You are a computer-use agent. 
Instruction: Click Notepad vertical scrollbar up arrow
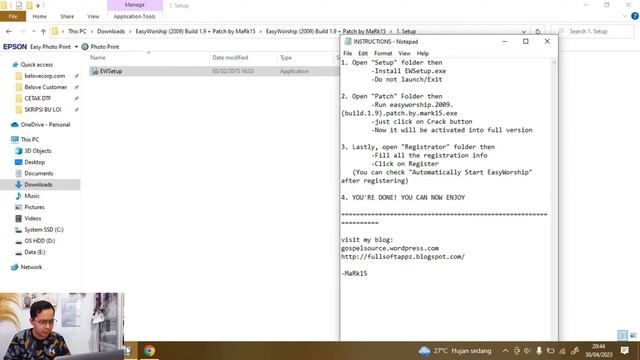point(554,62)
